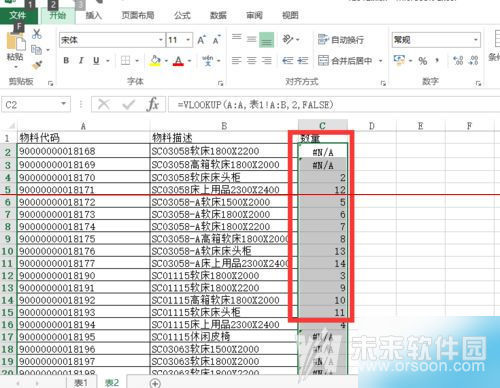Toggle the highlighted Bottom Align icon
The image size is (500, 388).
(266, 40)
